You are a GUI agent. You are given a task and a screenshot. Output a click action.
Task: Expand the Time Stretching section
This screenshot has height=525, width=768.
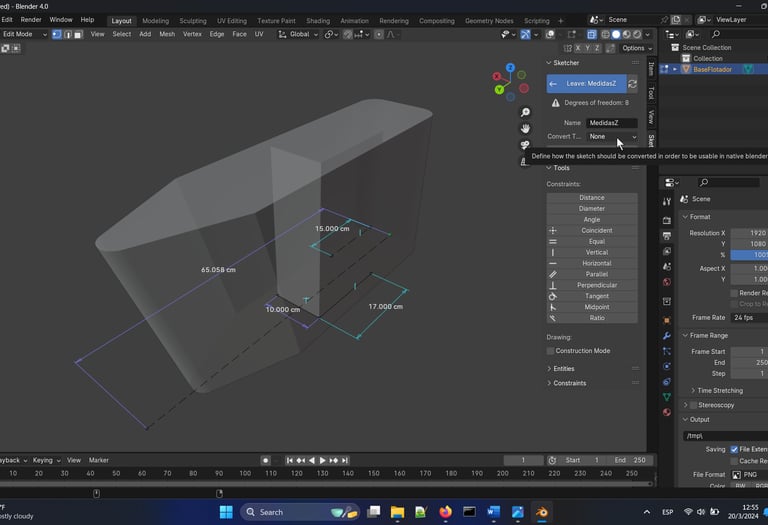coord(721,390)
